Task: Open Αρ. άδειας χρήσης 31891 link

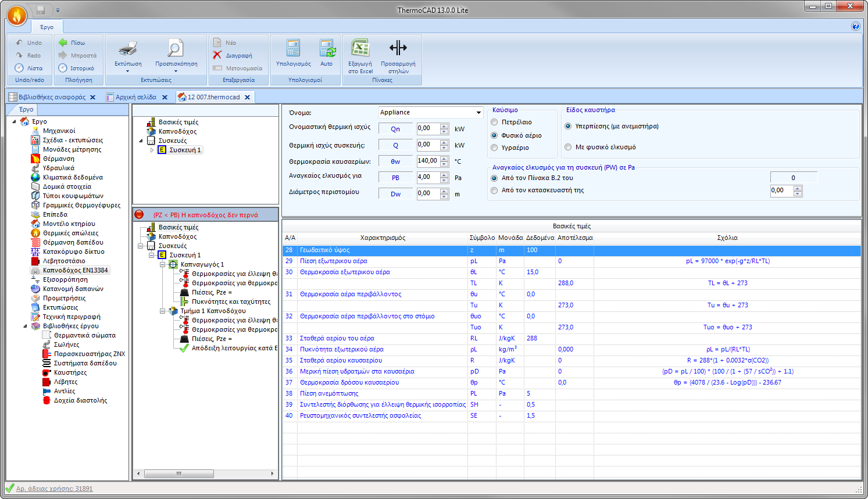Action: point(54,489)
